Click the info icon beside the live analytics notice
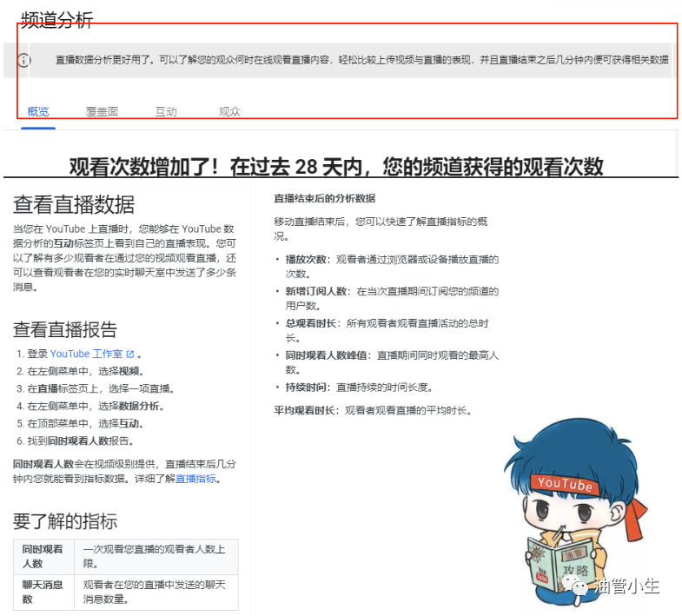Image resolution: width=682 pixels, height=616 pixels. (x=24, y=60)
